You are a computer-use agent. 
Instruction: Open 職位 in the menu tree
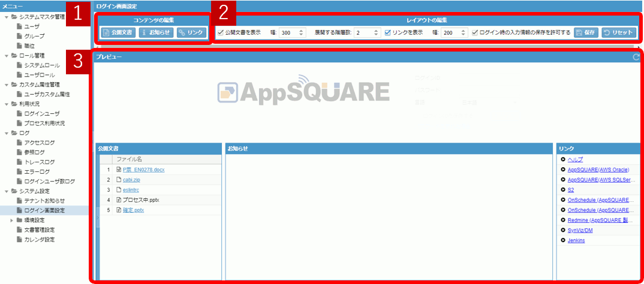click(x=29, y=46)
